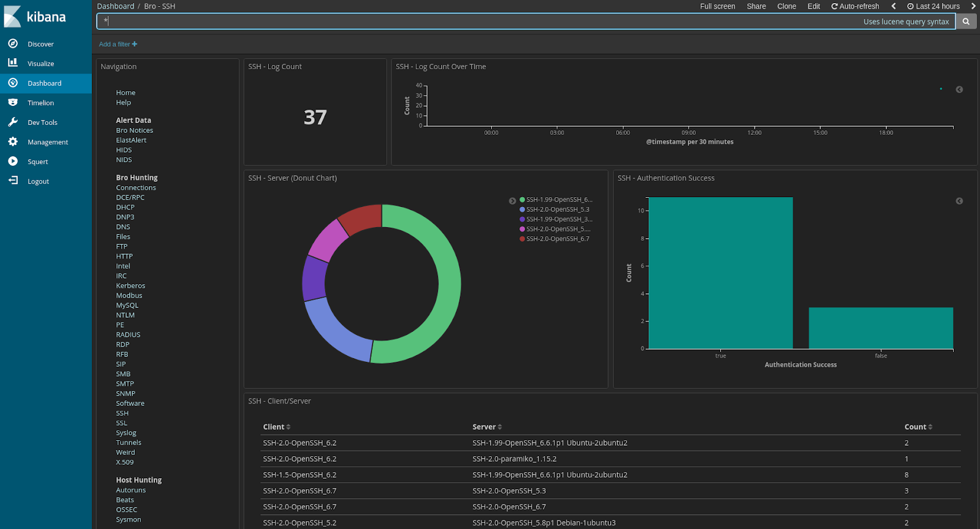
Task: Clone this dashboard
Action: pos(786,6)
